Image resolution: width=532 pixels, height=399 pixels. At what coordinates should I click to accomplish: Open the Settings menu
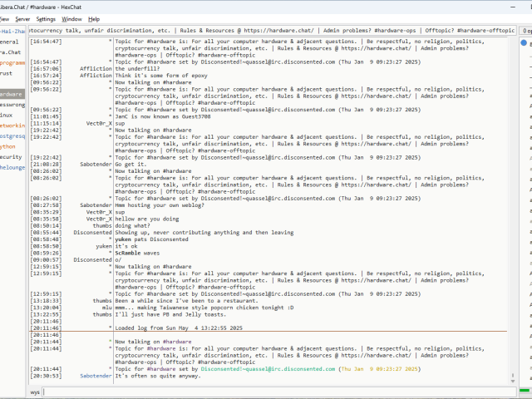coord(46,18)
